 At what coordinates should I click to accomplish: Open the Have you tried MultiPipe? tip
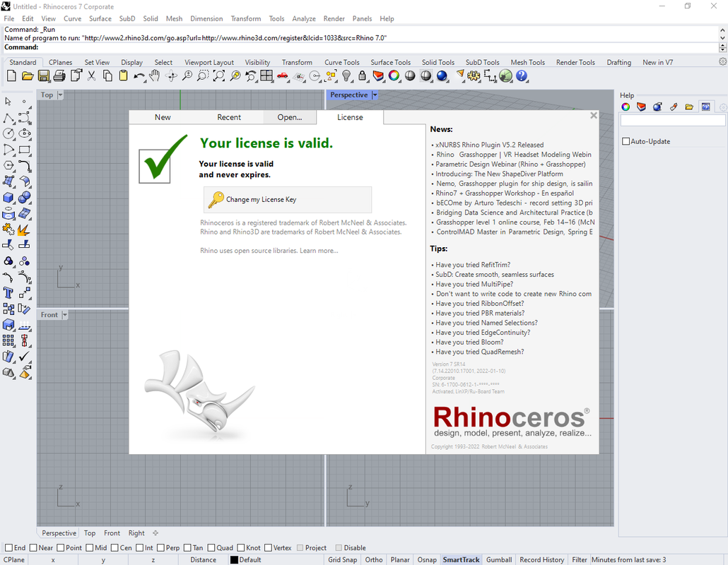pyautogui.click(x=474, y=284)
